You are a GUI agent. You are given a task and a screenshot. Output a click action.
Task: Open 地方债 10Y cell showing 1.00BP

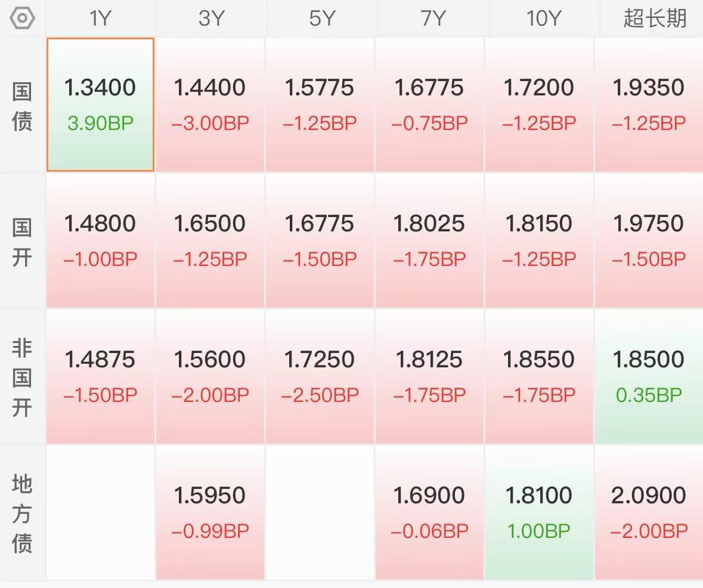(x=539, y=513)
